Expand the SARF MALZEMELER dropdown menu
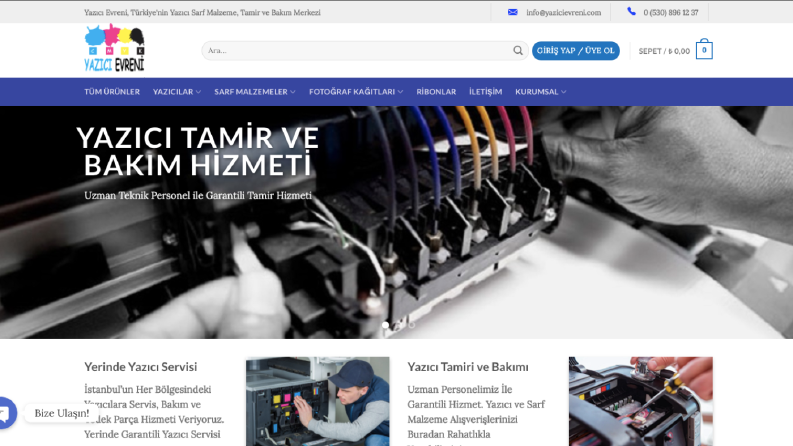The width and height of the screenshot is (793, 446). click(255, 92)
